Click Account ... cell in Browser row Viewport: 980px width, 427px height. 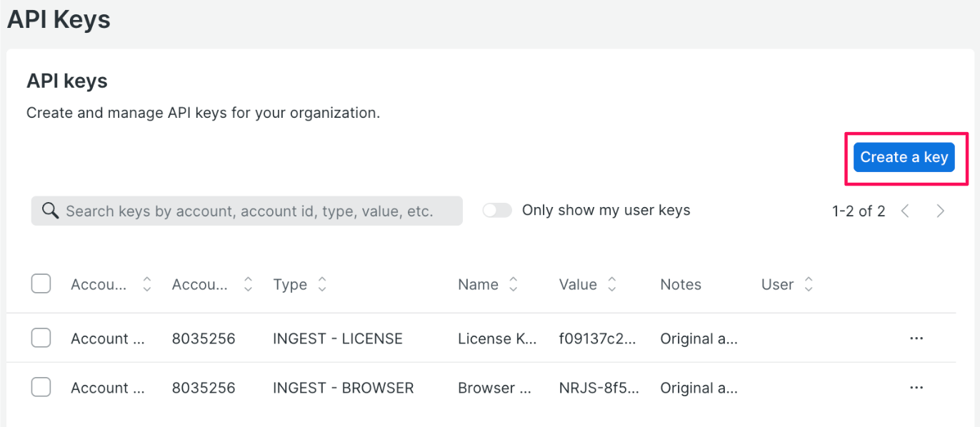coord(108,388)
